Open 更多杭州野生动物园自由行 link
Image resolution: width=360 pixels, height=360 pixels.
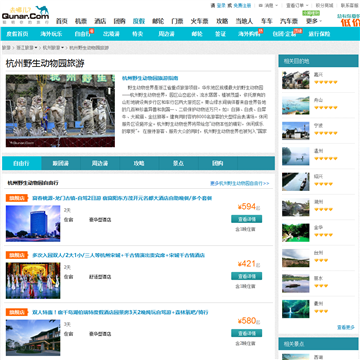pyautogui.click(x=239, y=183)
